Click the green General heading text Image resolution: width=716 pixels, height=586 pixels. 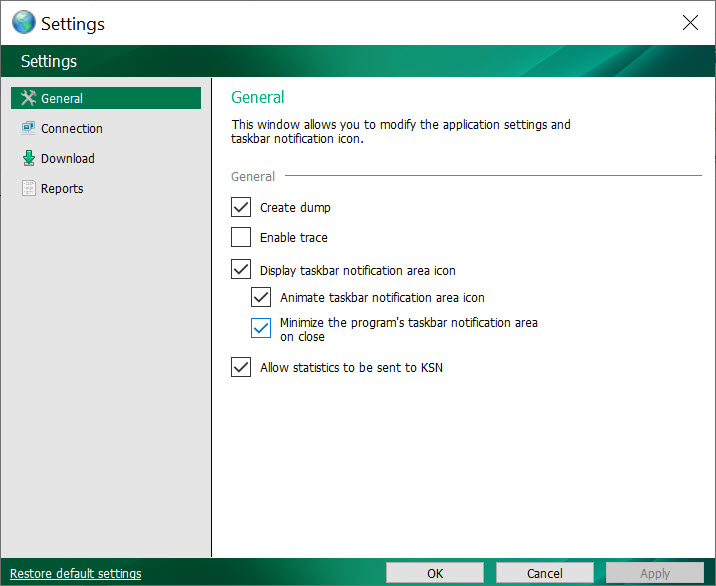258,97
